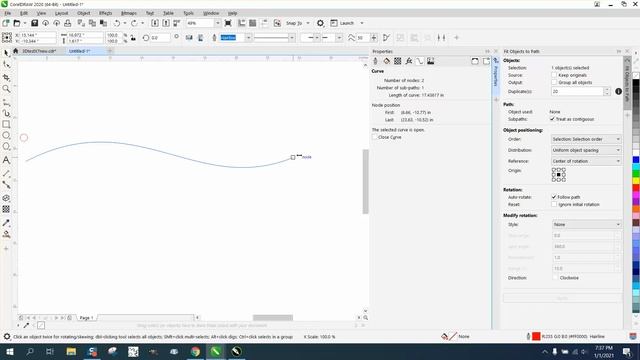Check the Clockwise direction checkbox
This screenshot has width=640, height=360.
click(555, 278)
